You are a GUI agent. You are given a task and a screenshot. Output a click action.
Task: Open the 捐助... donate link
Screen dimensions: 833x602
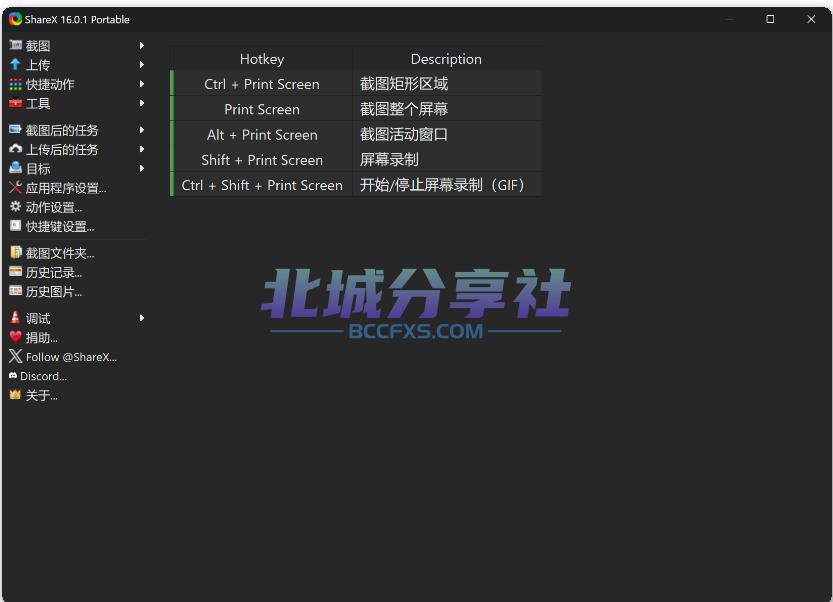[78, 337]
